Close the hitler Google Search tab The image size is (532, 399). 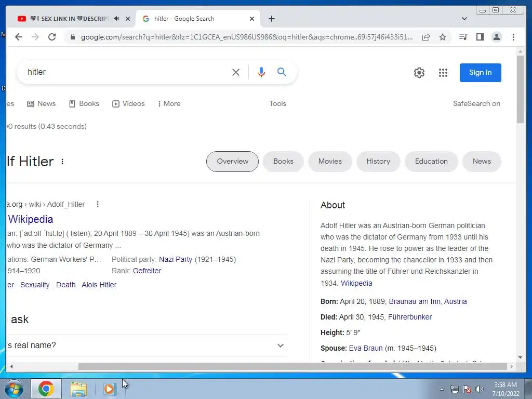point(252,19)
